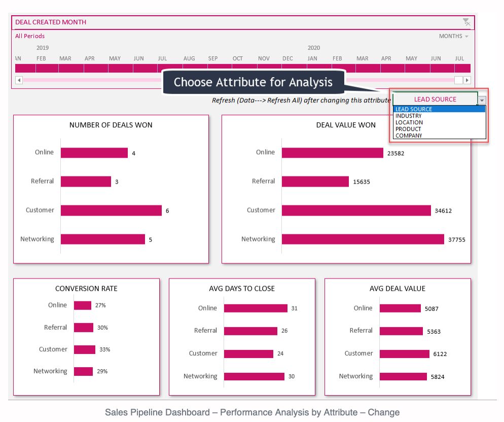Click the DEAL CREATED MONTH timeline header

click(x=51, y=22)
